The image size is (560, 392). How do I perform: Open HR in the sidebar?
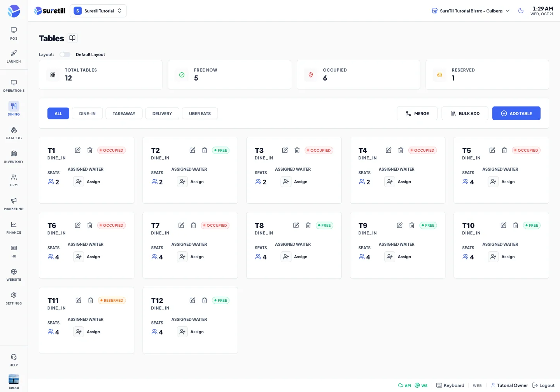tap(14, 252)
